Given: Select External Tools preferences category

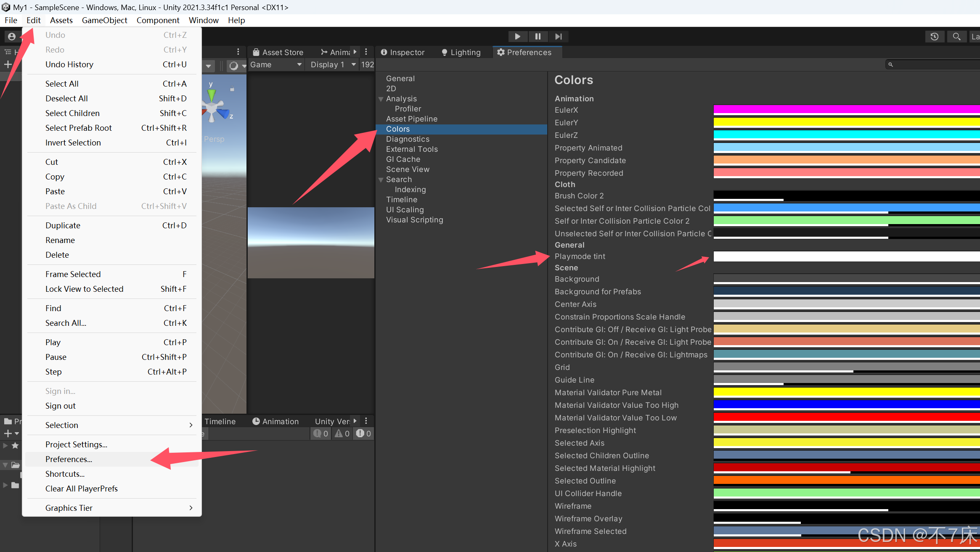Looking at the screenshot, I should pos(411,149).
